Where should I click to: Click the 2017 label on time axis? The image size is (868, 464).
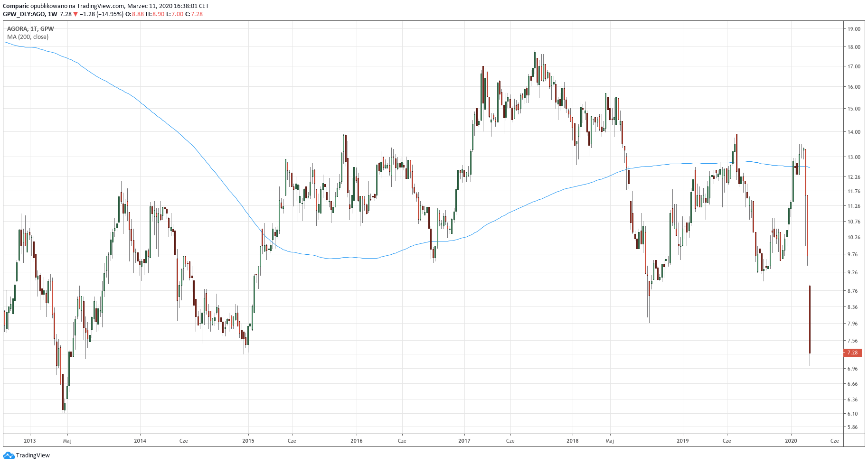[464, 441]
